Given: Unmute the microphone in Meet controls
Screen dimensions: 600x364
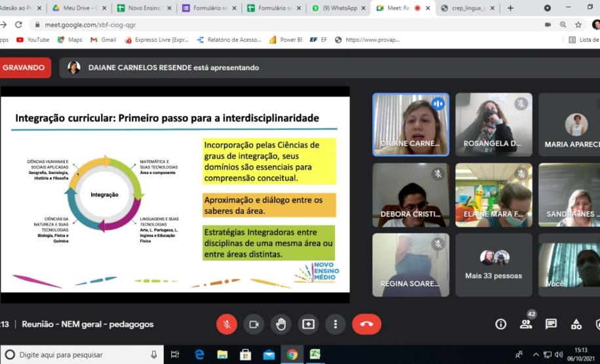Looking at the screenshot, I should (x=226, y=324).
